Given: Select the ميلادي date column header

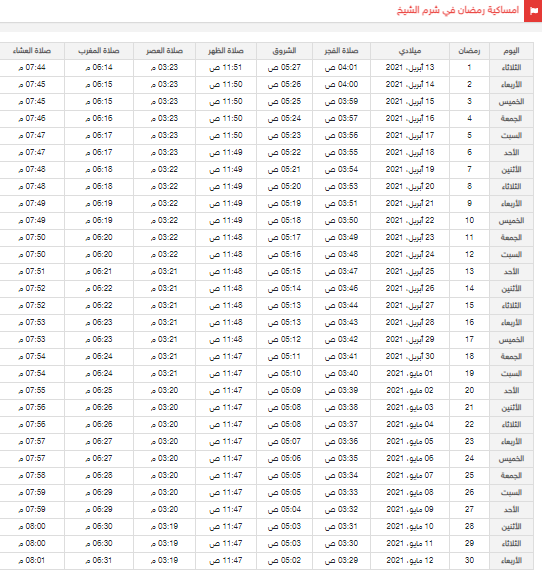Looking at the screenshot, I should pos(410,51).
